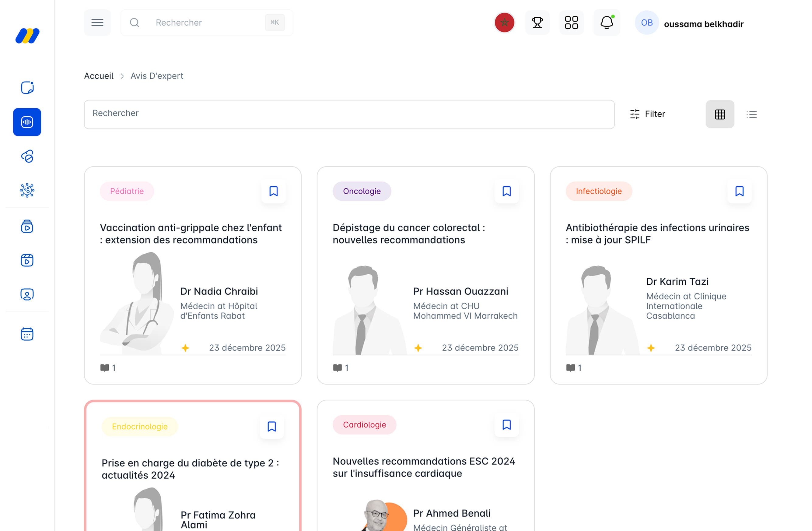This screenshot has width=812, height=531.
Task: Bookmark the Oncologie colorectal article
Action: [506, 191]
